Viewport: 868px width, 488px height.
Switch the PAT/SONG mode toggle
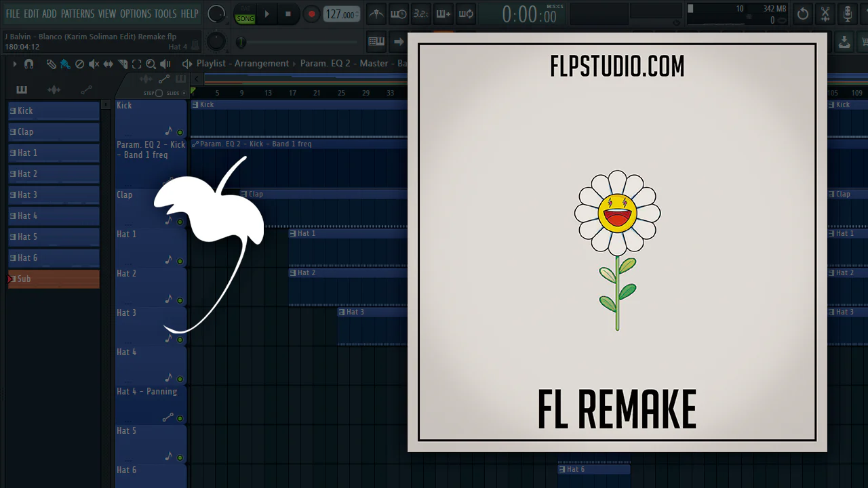[x=245, y=14]
